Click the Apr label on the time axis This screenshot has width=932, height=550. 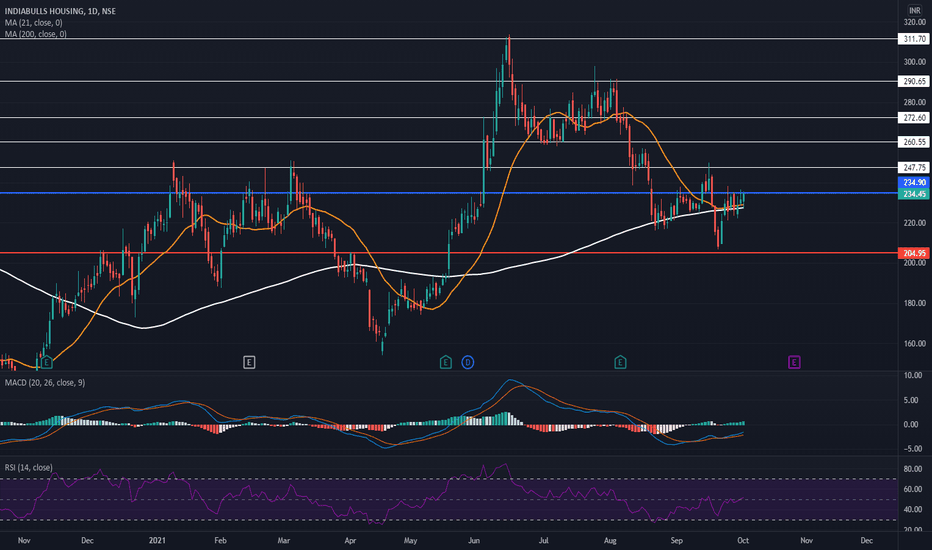pyautogui.click(x=350, y=540)
